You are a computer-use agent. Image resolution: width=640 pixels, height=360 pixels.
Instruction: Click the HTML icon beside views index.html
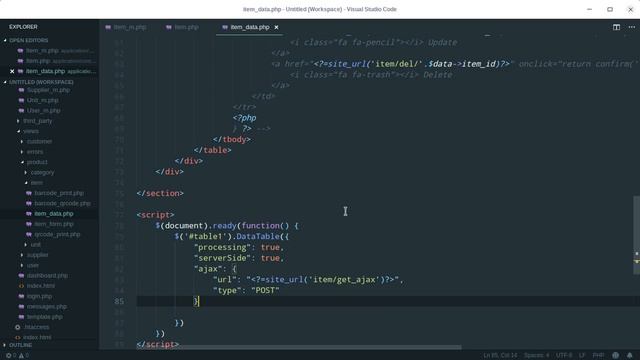click(21, 286)
